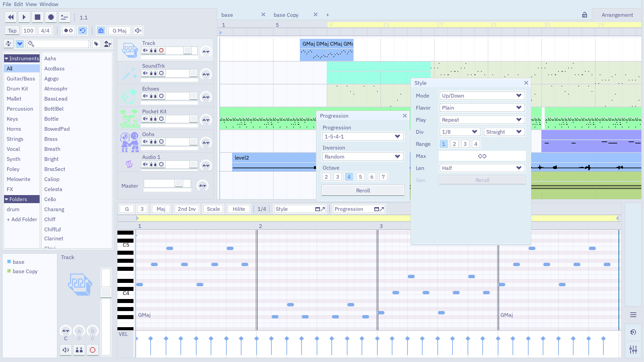
Task: Open the Play dropdown set to Repeat
Action: point(482,120)
